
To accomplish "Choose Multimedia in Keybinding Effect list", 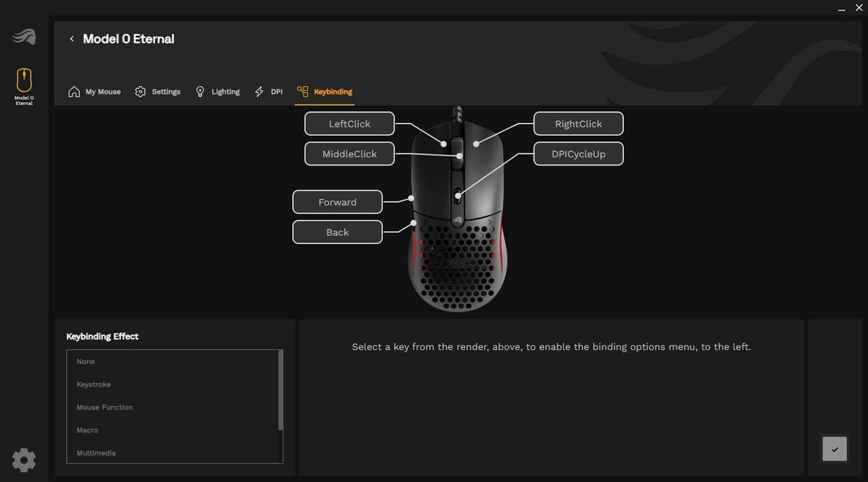I will pos(172,452).
